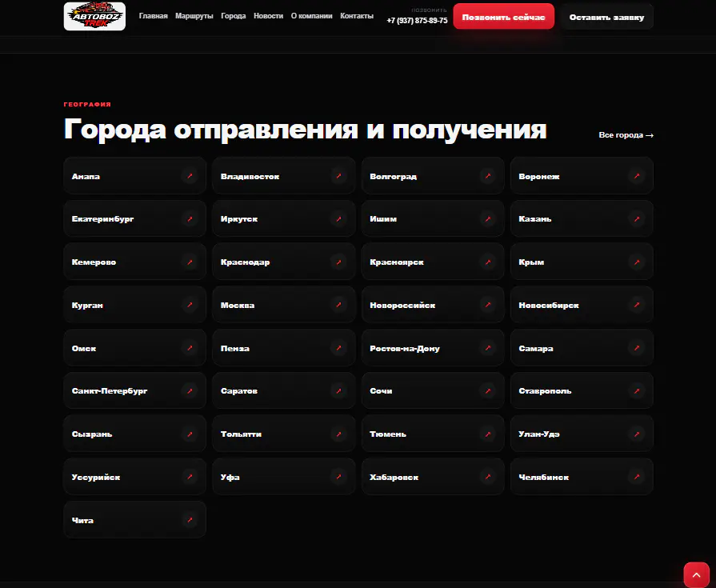This screenshot has width=716, height=588.
Task: Click the Avtoboz Trek logo
Action: [94, 17]
